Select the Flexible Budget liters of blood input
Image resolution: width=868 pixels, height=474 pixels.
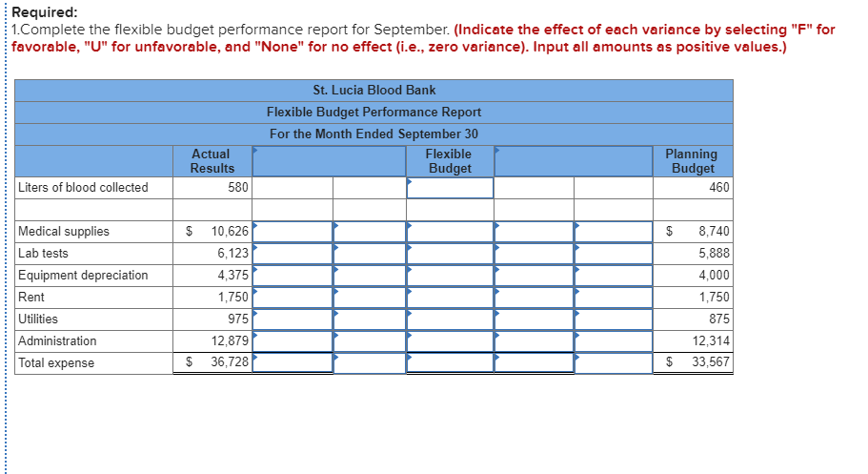coord(450,188)
